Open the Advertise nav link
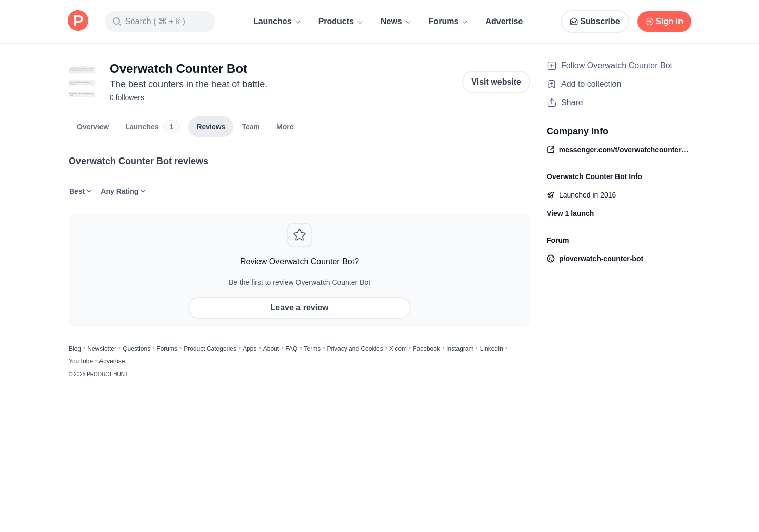759x532 pixels. coord(504,22)
